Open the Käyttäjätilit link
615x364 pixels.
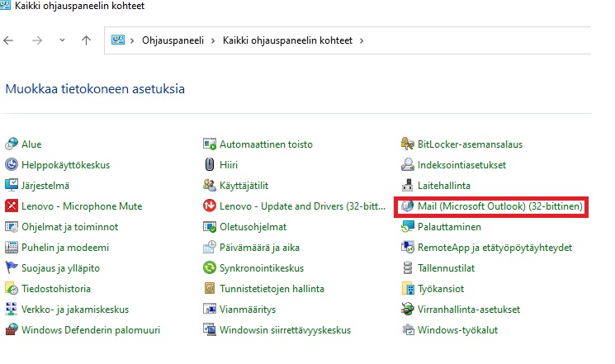244,186
